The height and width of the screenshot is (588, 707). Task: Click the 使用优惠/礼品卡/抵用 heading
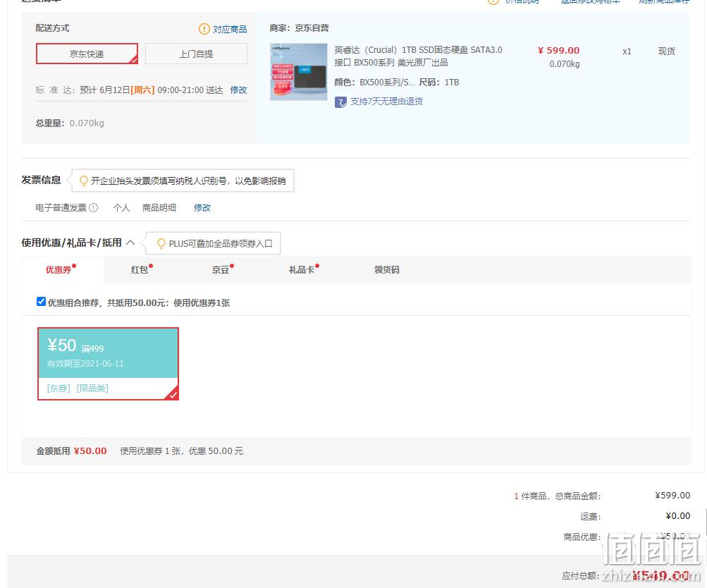pyautogui.click(x=72, y=243)
